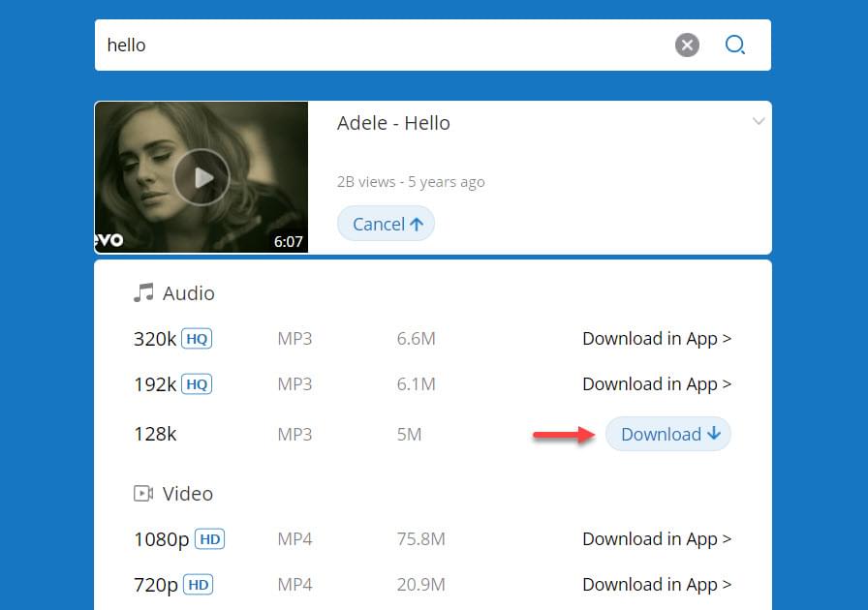Viewport: 868px width, 610px height.
Task: Download in App for 1080p MP4
Action: (657, 538)
